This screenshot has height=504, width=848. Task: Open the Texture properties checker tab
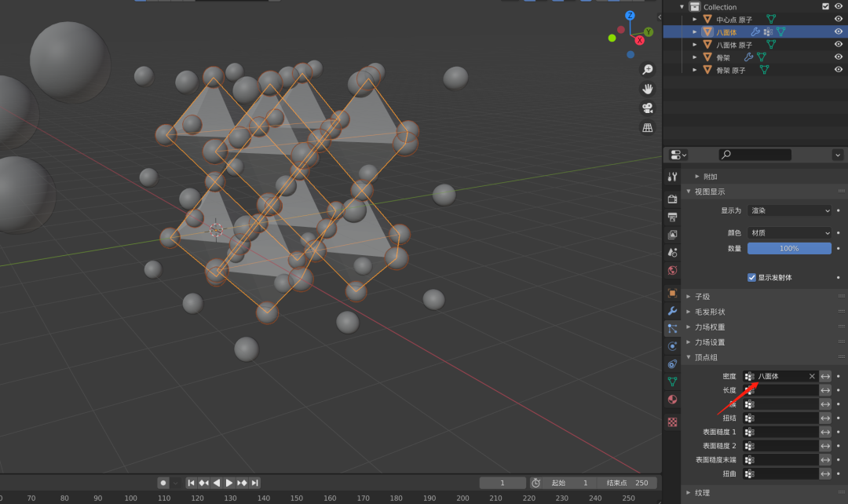tap(672, 422)
